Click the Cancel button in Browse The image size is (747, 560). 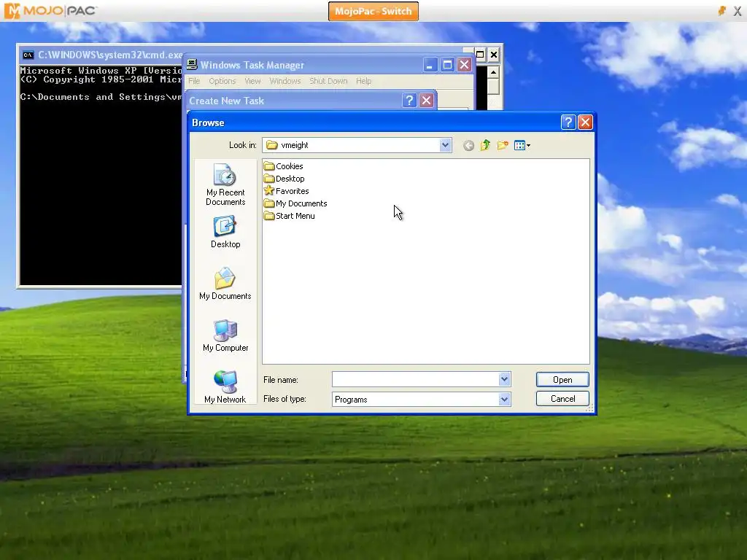pyautogui.click(x=562, y=399)
